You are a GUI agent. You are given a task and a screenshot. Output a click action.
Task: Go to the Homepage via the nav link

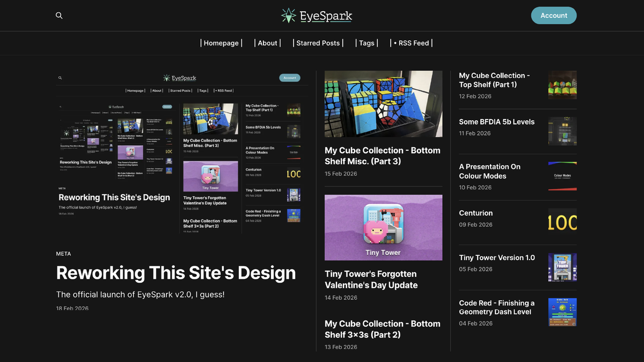click(221, 43)
